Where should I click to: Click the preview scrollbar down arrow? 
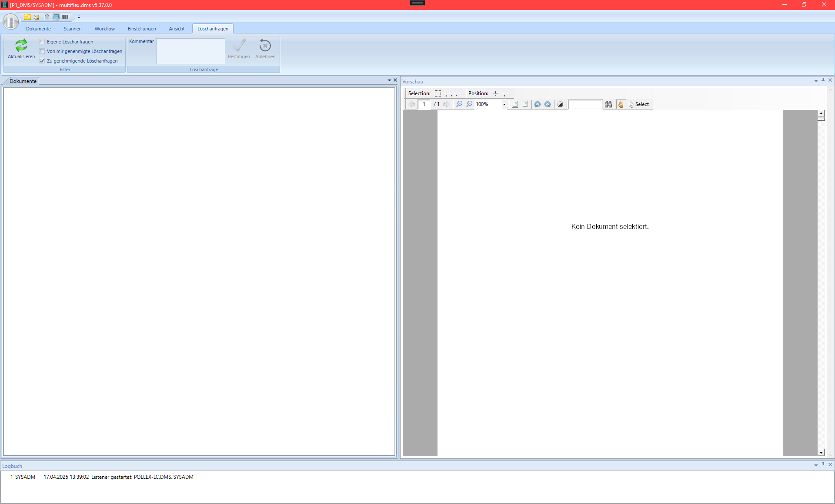pos(821,452)
